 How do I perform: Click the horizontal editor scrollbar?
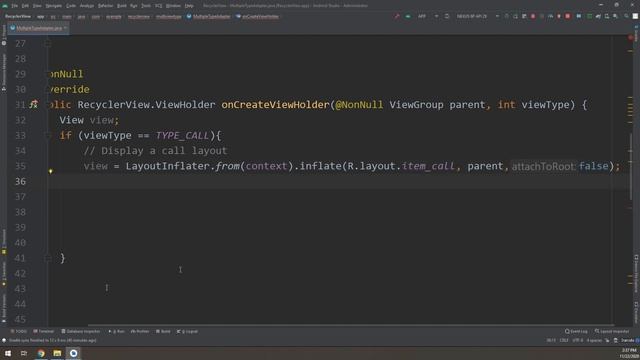pyautogui.click(x=351, y=325)
